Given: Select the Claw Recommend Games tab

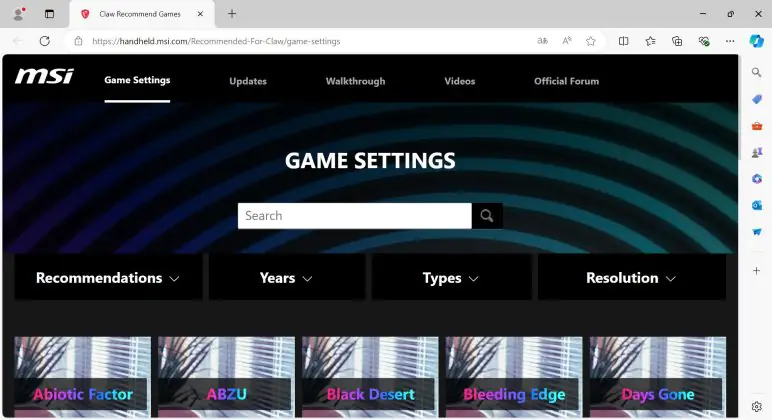Looking at the screenshot, I should 140,14.
